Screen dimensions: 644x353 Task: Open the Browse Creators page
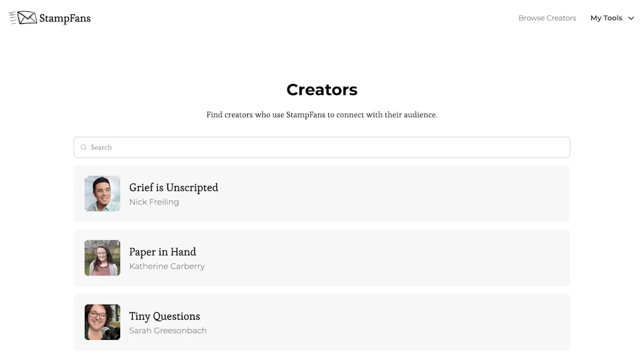pos(547,18)
